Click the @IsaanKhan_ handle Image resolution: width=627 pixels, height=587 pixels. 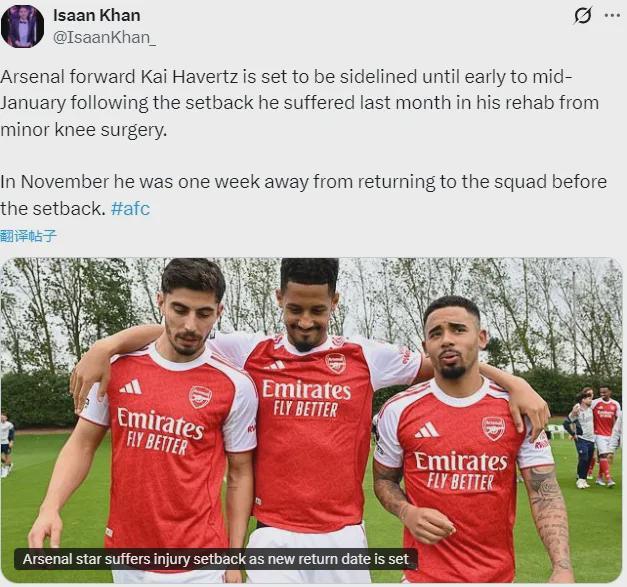coord(104,38)
